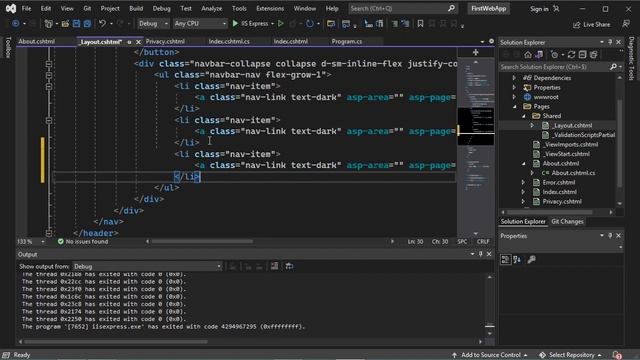
Task: Click Show All Files icon in Solution Explorer
Action: (593, 54)
